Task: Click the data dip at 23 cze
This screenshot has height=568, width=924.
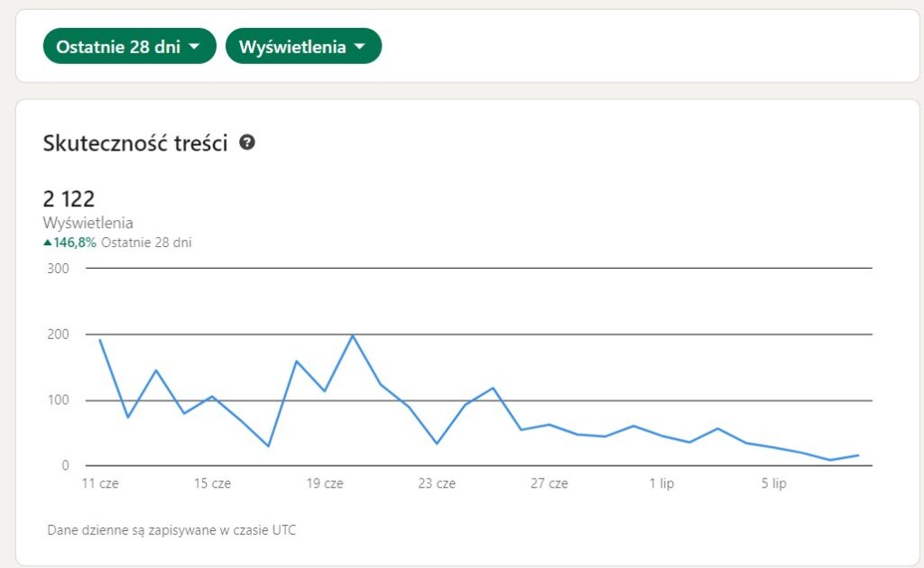Action: point(436,444)
